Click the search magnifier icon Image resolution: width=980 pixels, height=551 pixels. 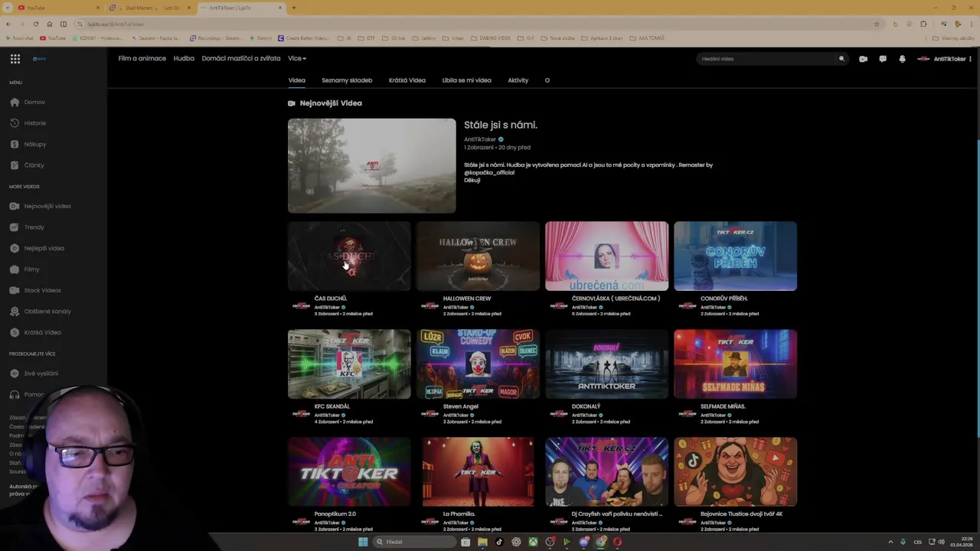[x=841, y=59]
